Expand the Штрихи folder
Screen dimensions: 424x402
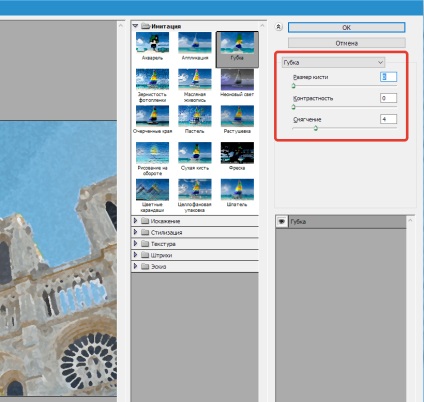click(135, 255)
